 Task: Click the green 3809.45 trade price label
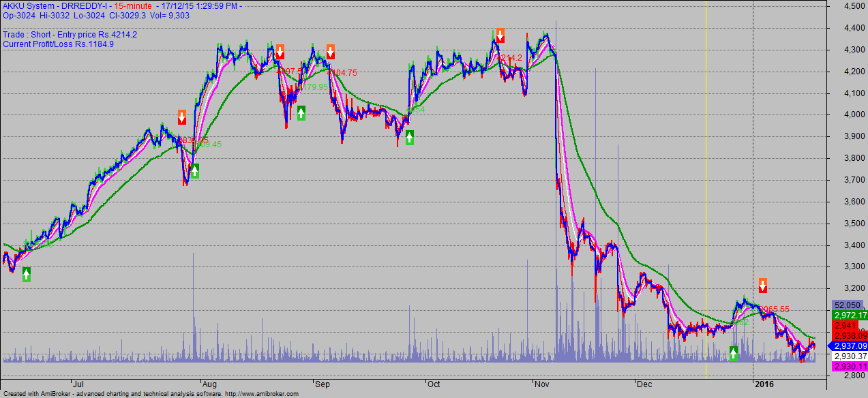208,144
